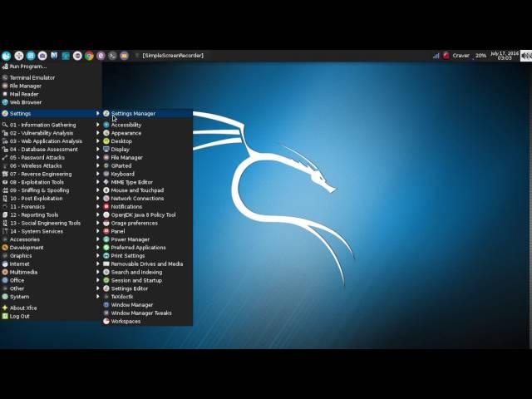Expand the 08 - Exploitation Tools submenu
Viewport: 532px width, 399px height.
click(x=51, y=182)
